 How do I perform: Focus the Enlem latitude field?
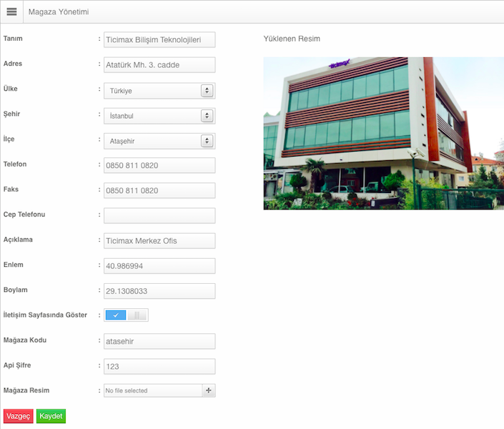point(159,266)
